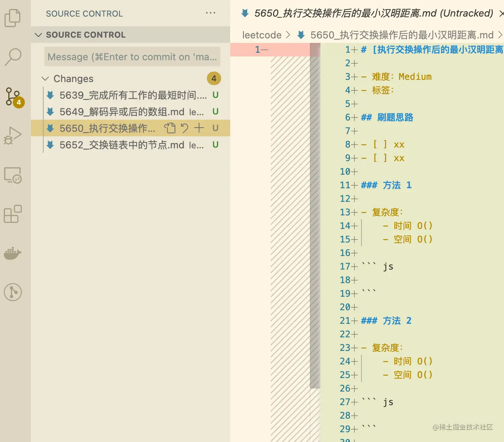This screenshot has height=442, width=504.
Task: Click the first checkbox item xx on line 8
Action: [x=383, y=145]
